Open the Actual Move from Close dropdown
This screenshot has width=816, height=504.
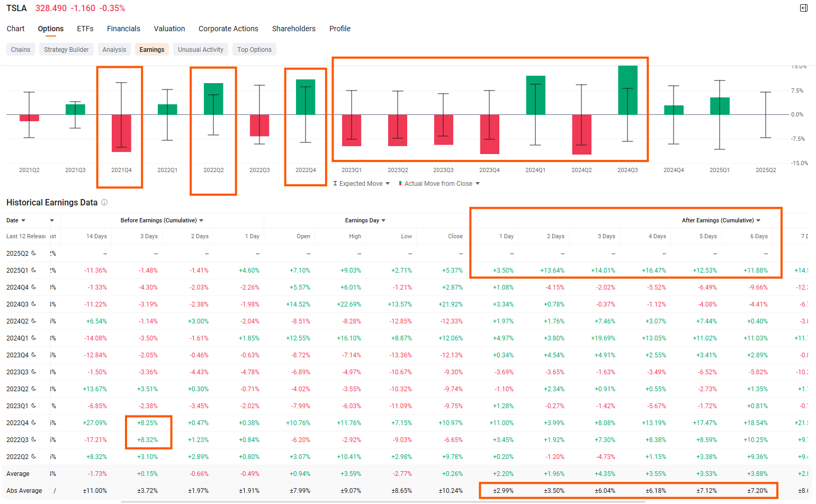(478, 184)
